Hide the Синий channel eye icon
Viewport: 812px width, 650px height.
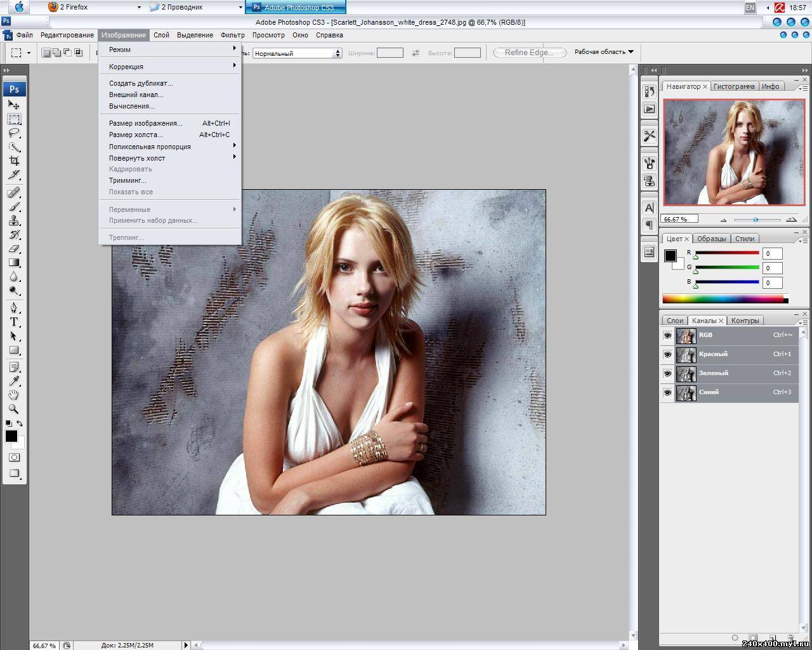pos(667,392)
